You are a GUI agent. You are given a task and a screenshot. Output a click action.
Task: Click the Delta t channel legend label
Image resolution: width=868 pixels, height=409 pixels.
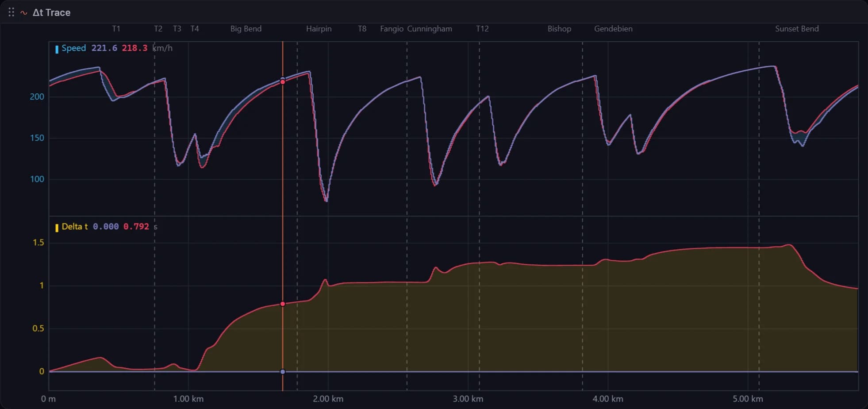[x=75, y=227]
